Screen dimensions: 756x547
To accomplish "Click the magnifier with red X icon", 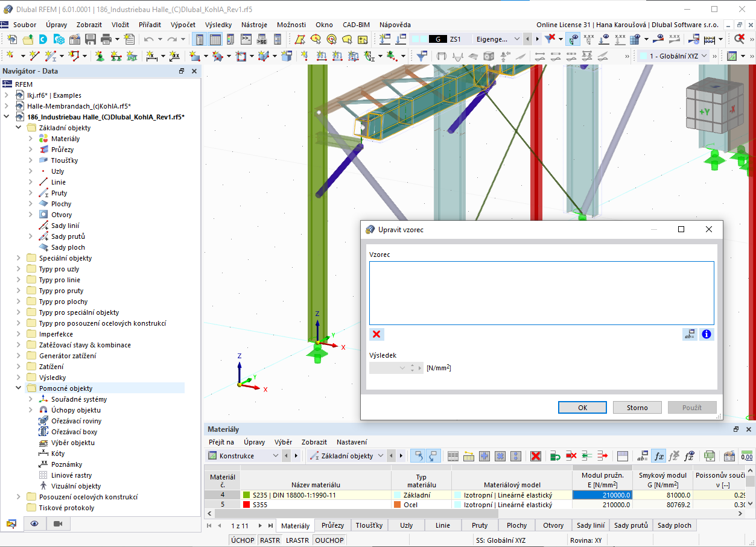I will coord(739,39).
